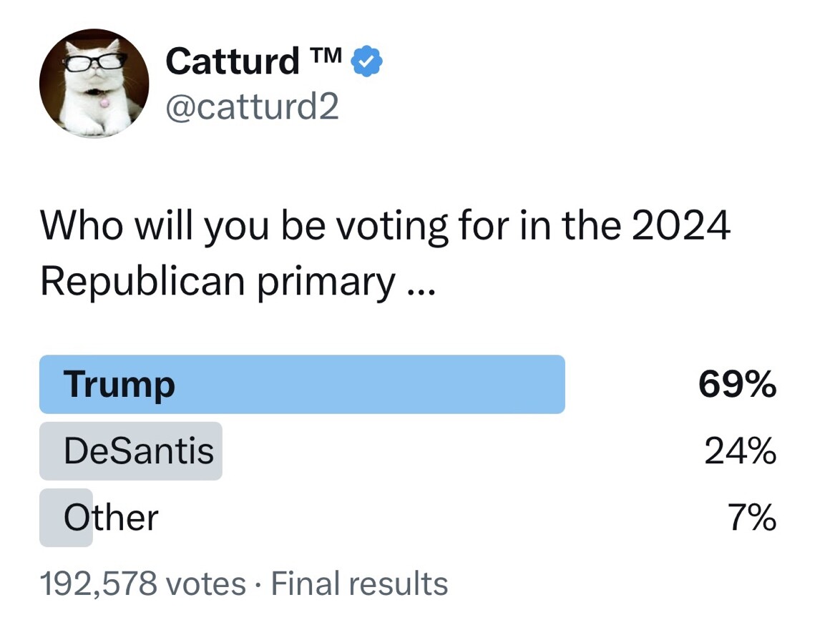Click the Final results label
The image size is (840, 625).
359,584
